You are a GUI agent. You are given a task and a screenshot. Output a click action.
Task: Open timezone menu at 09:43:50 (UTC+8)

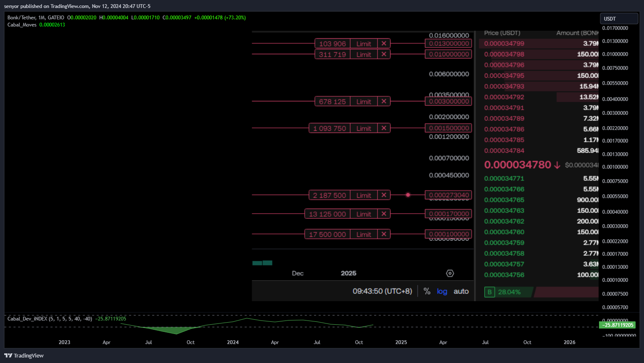tap(382, 291)
